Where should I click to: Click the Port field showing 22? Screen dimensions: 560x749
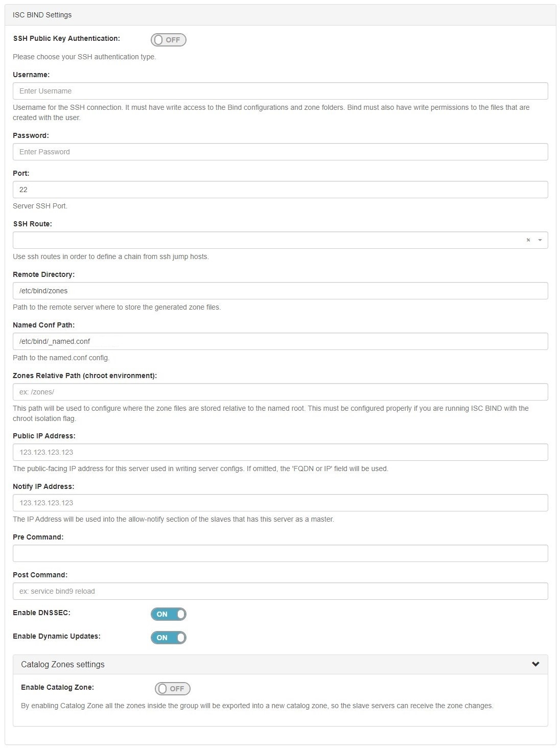[x=280, y=190]
